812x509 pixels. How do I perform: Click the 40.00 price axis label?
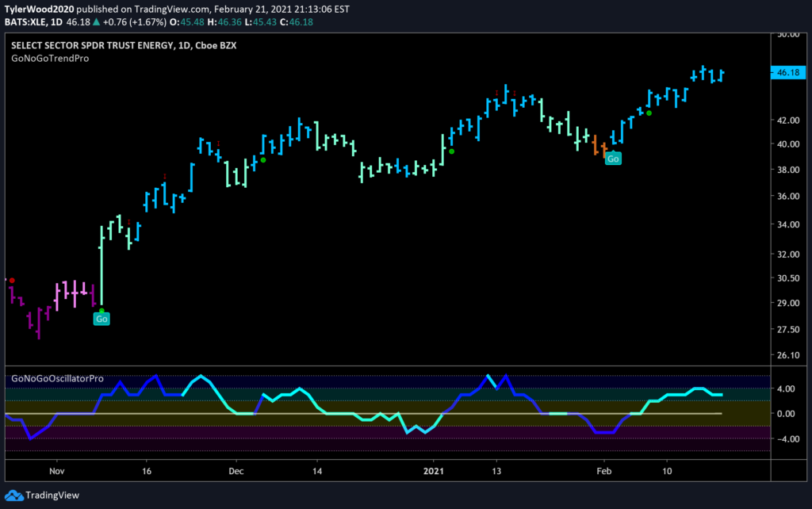[x=788, y=144]
